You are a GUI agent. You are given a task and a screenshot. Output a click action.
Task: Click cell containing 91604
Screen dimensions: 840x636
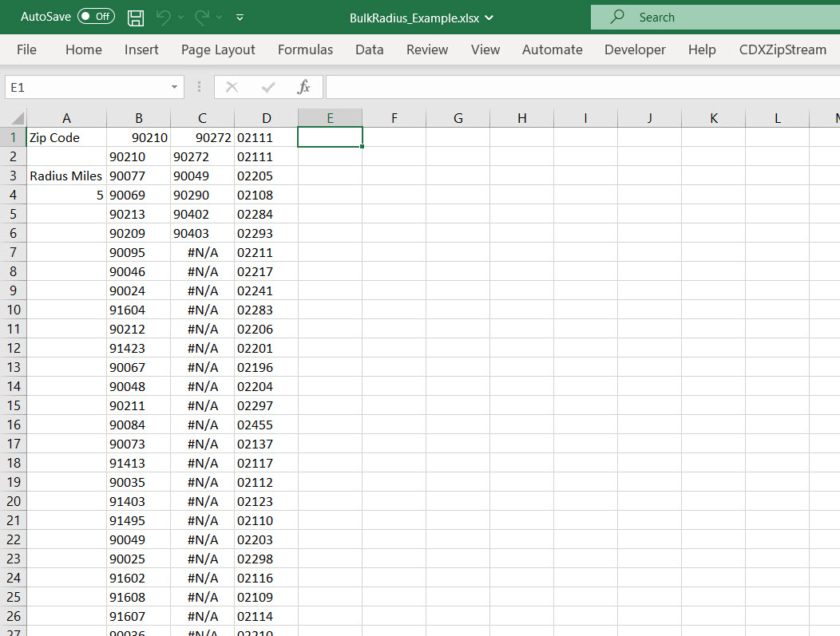139,310
